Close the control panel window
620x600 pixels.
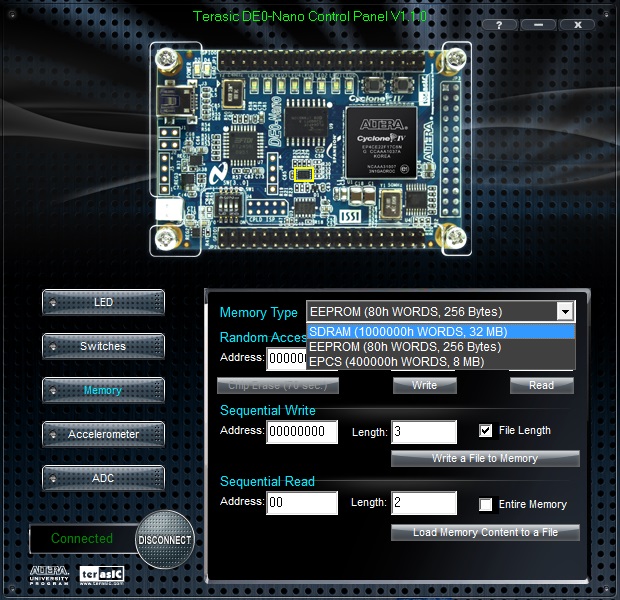coord(577,25)
